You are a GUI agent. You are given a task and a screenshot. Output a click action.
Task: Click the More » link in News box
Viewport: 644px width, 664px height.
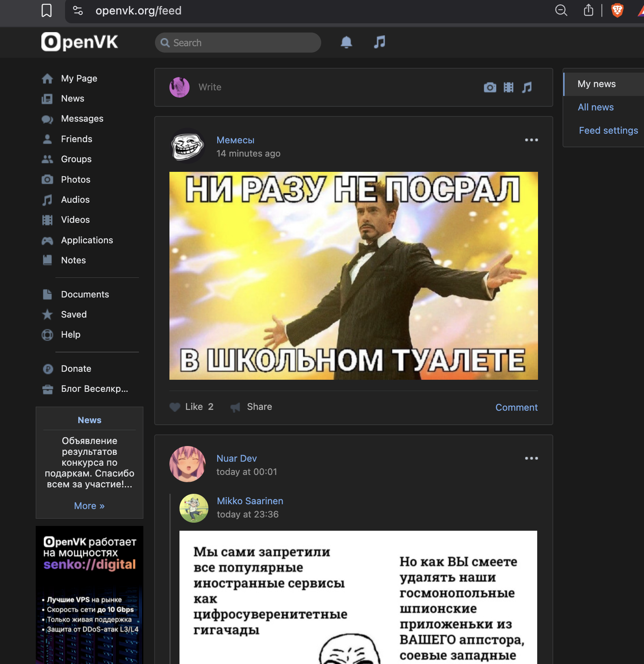pyautogui.click(x=89, y=506)
